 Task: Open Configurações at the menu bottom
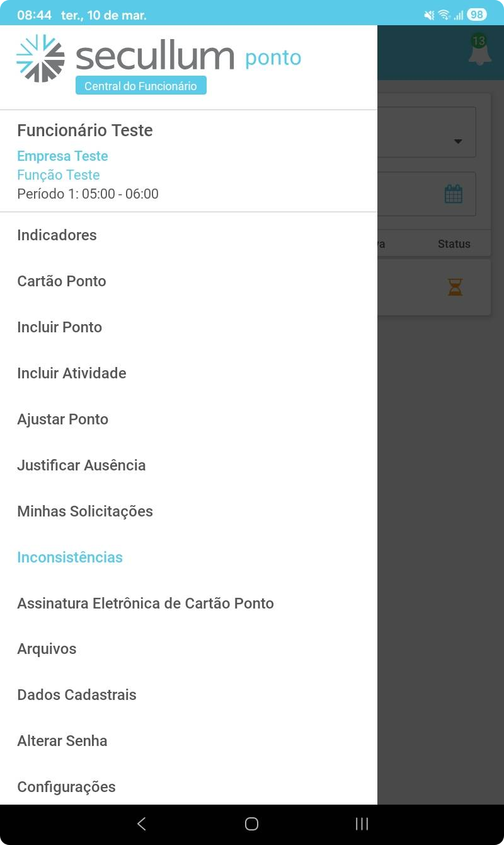pyautogui.click(x=66, y=787)
